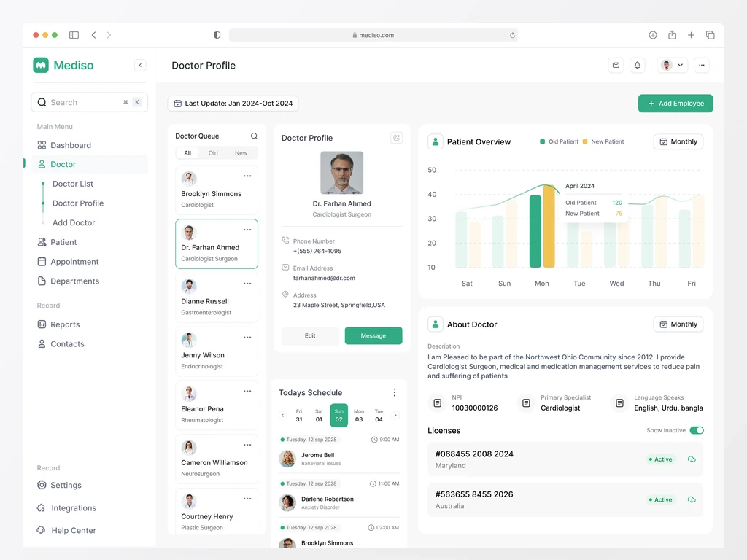Download the Maryland license
747x560 pixels.
(692, 459)
